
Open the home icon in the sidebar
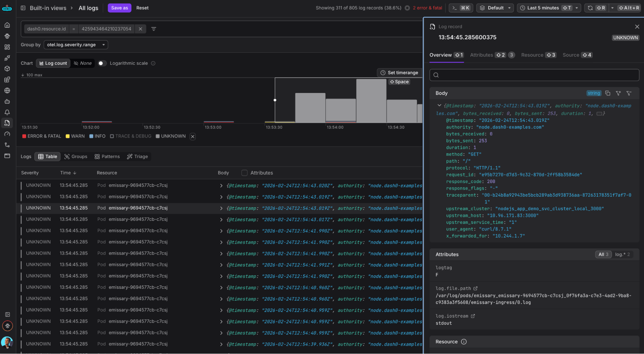point(7,25)
